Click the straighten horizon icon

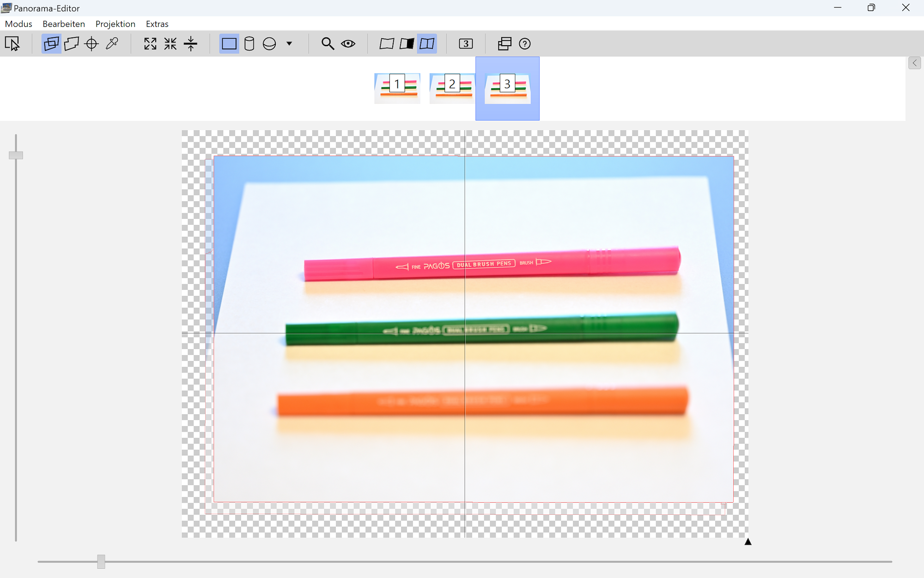pos(190,44)
